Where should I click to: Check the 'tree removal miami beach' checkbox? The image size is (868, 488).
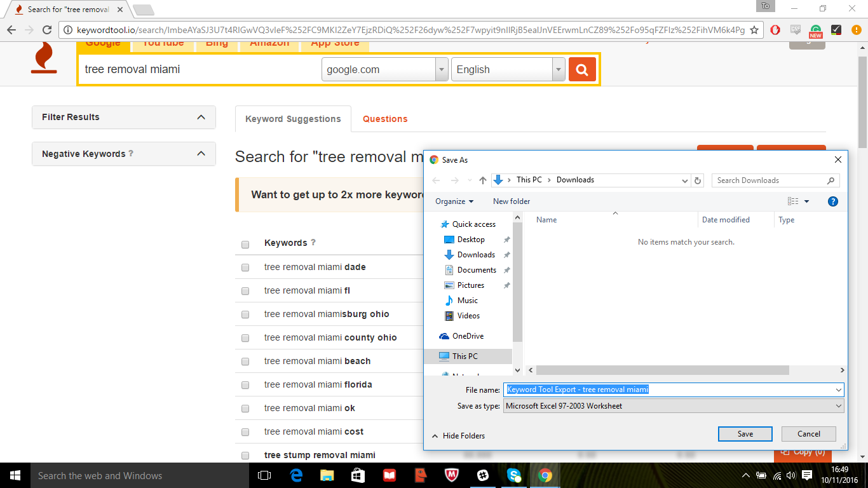click(x=245, y=362)
